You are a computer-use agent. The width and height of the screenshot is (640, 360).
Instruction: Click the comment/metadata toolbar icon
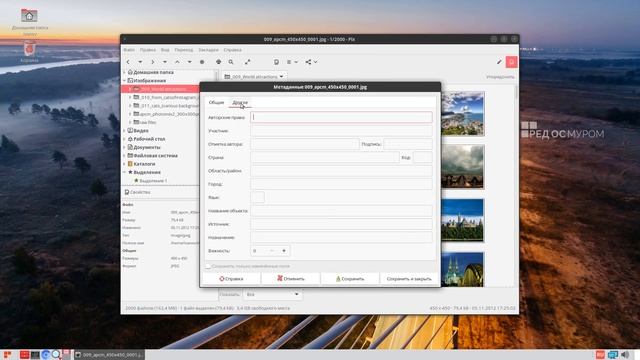tap(276, 62)
